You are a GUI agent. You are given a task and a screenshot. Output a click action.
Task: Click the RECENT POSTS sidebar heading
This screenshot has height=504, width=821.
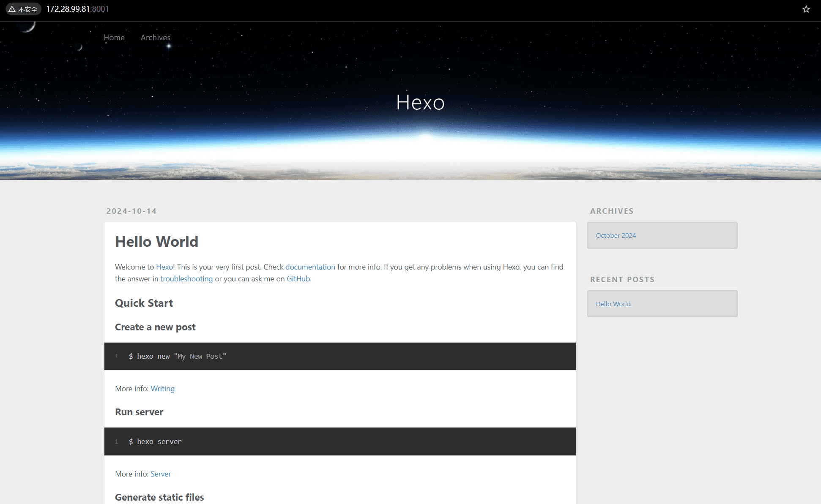pos(622,279)
